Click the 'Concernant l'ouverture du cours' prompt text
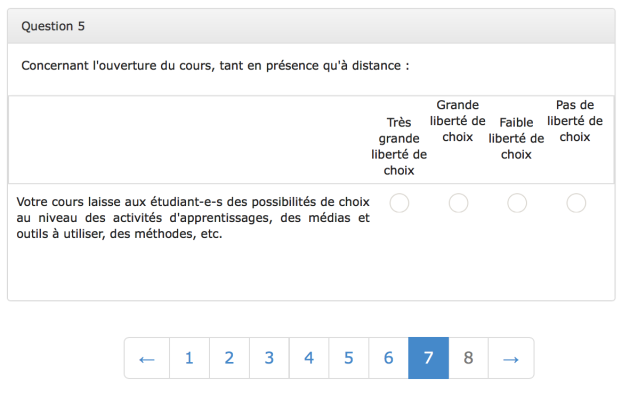The height and width of the screenshot is (395, 630). 215,65
